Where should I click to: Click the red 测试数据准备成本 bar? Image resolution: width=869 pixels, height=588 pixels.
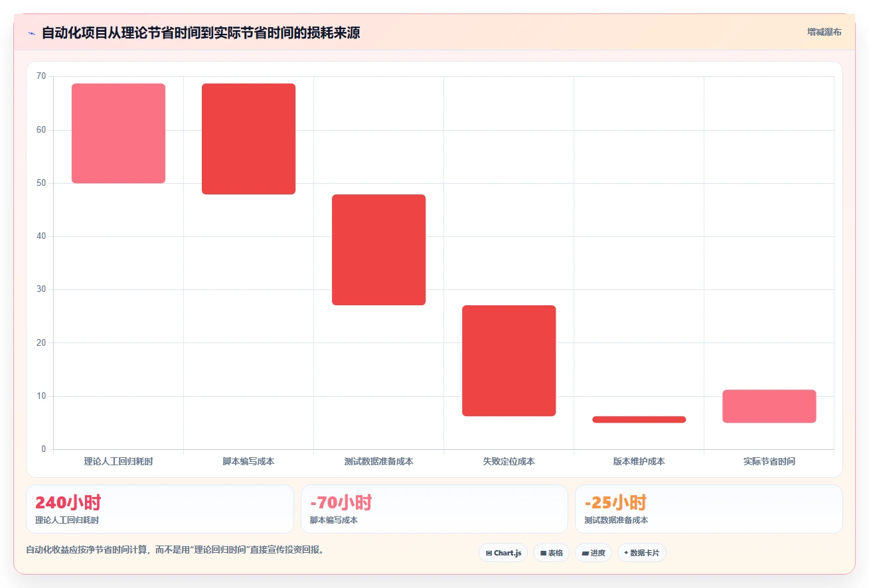pos(378,250)
